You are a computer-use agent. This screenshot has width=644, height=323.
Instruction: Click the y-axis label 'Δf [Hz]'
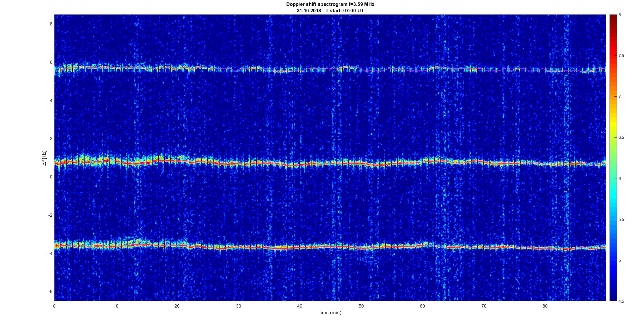pos(44,158)
